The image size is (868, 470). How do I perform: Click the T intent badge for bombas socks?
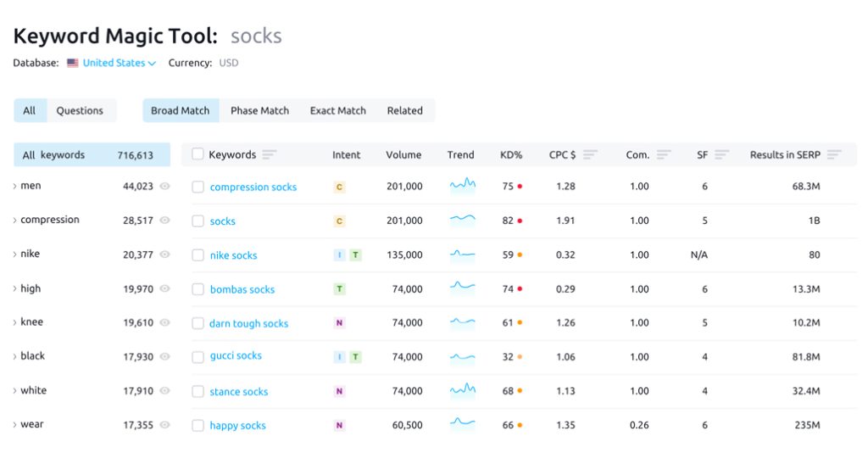click(x=339, y=288)
